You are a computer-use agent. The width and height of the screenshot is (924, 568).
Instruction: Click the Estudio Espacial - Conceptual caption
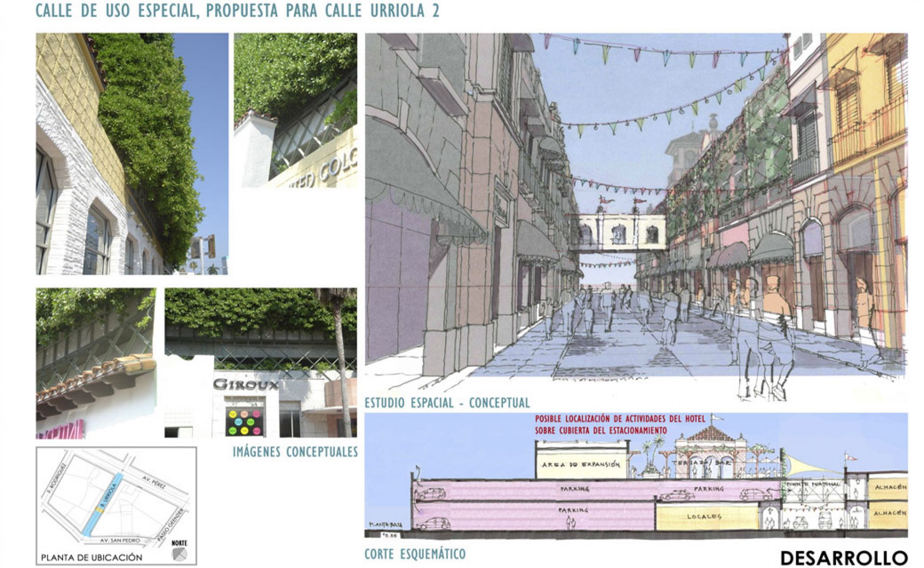[x=447, y=403]
